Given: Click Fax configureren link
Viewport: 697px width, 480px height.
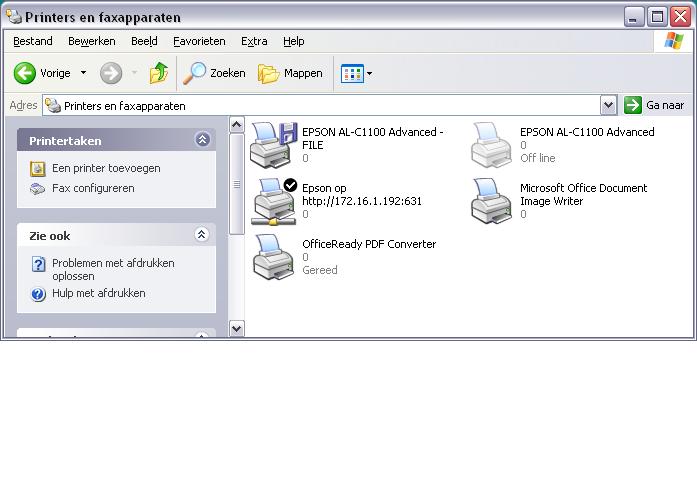Looking at the screenshot, I should [x=93, y=188].
